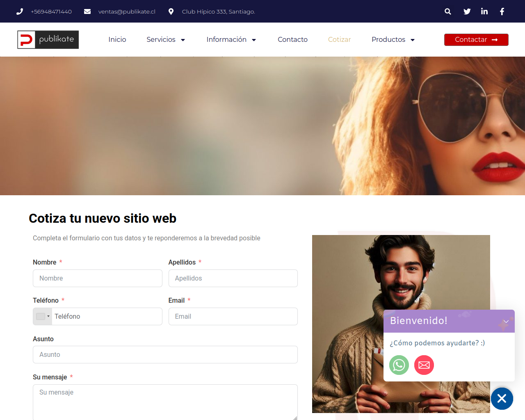This screenshot has width=525, height=420.
Task: Go to Inicio menu item
Action: pyautogui.click(x=117, y=39)
